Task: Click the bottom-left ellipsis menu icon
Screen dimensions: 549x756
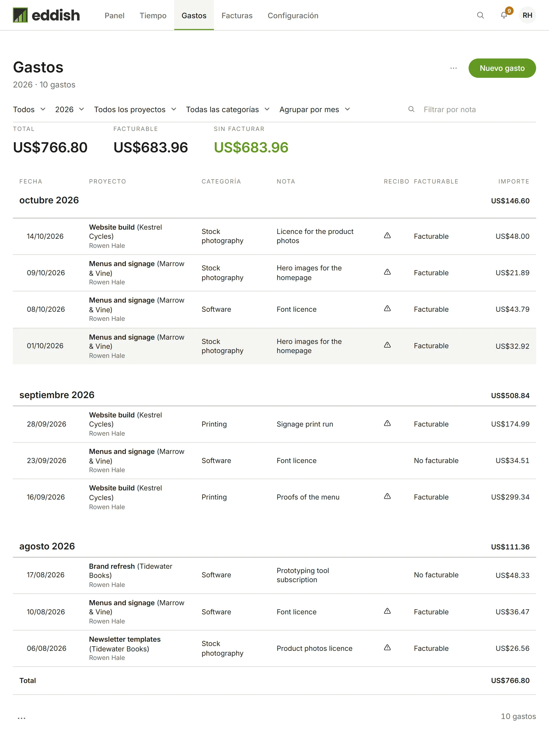Action: [x=22, y=718]
